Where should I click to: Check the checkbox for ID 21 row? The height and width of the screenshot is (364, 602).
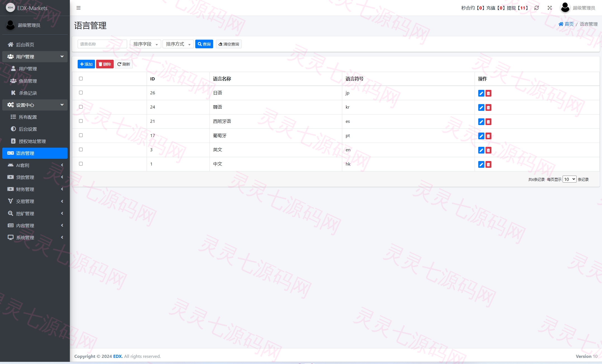(81, 121)
